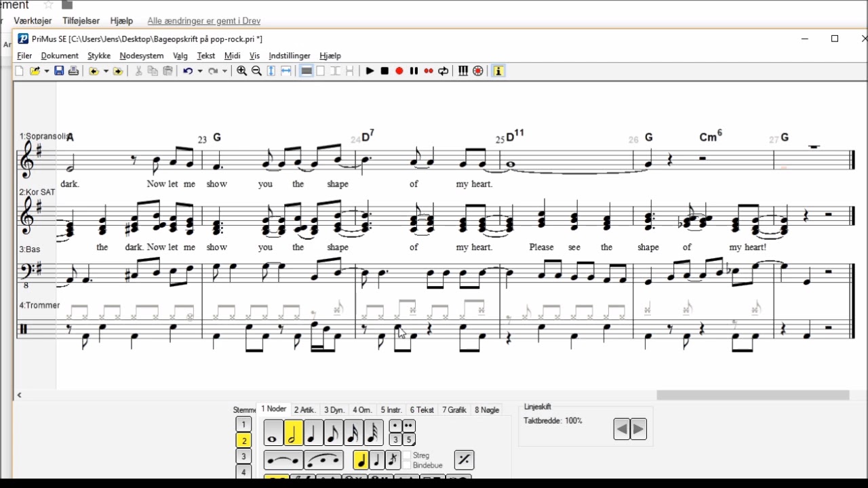Open the Filer menu
The image size is (868, 488).
pos(24,56)
